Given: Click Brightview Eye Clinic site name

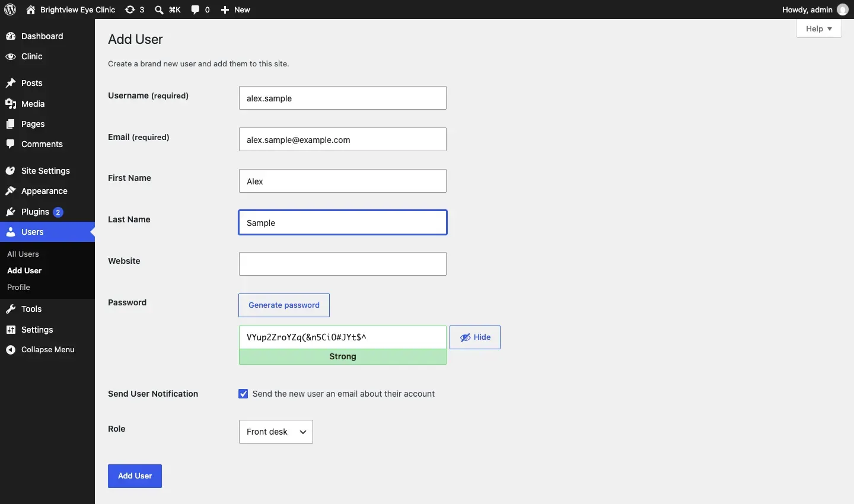Looking at the screenshot, I should [x=78, y=9].
